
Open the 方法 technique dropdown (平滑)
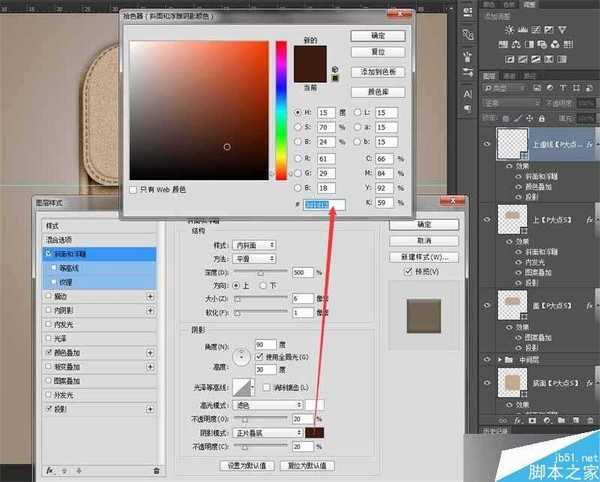pos(254,259)
